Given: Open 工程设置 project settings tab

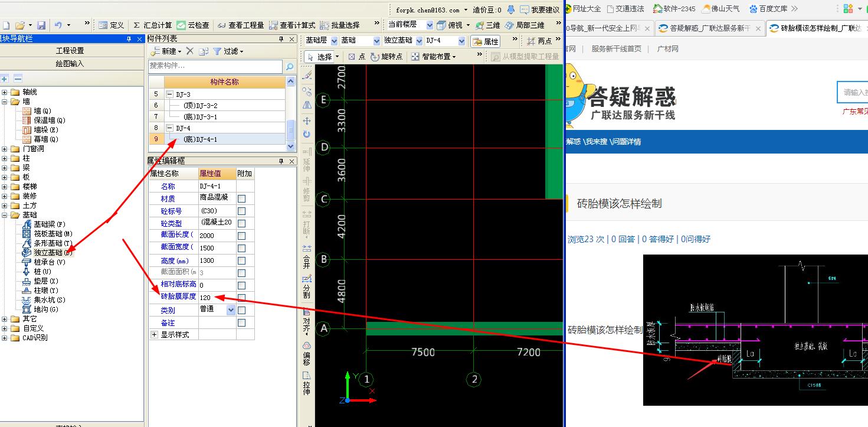Looking at the screenshot, I should [x=70, y=51].
